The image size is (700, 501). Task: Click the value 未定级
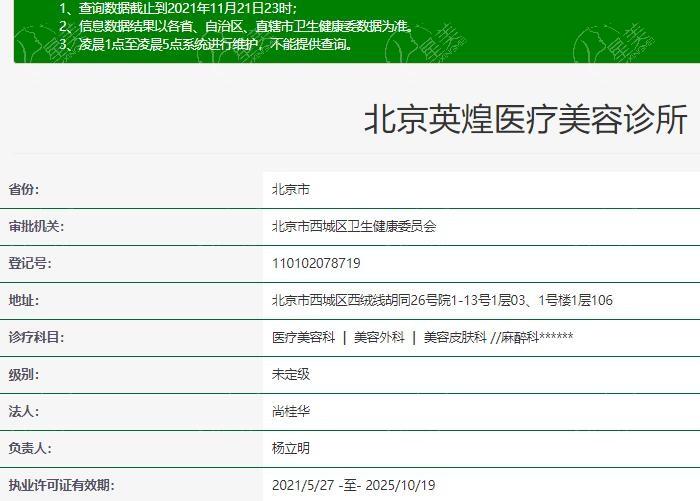(x=291, y=374)
